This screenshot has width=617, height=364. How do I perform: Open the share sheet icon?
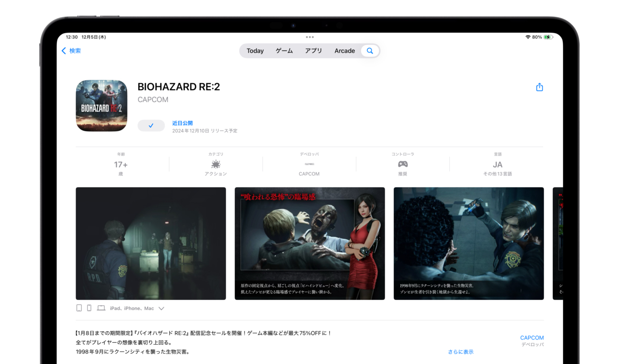[539, 87]
